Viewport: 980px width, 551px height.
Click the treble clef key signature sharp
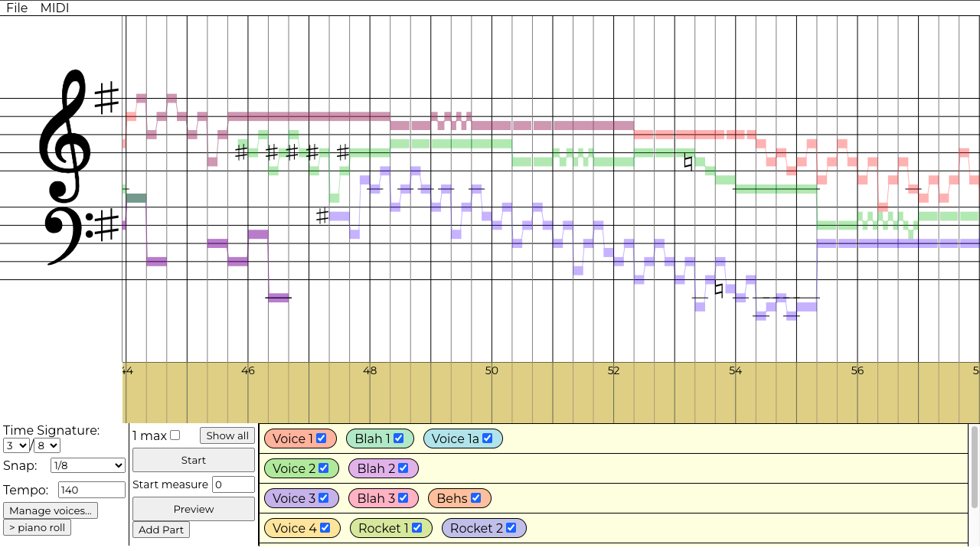[106, 98]
